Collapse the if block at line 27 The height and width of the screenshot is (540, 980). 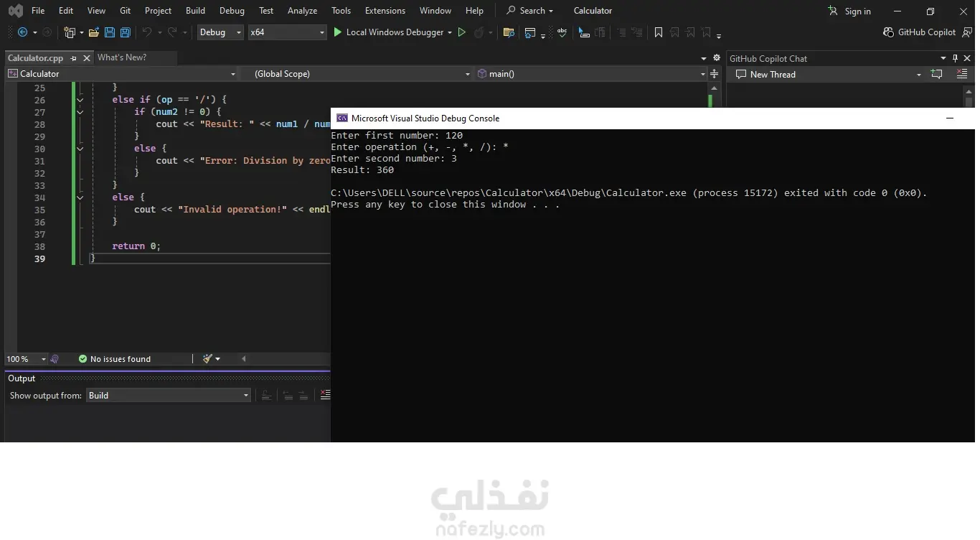pyautogui.click(x=80, y=112)
